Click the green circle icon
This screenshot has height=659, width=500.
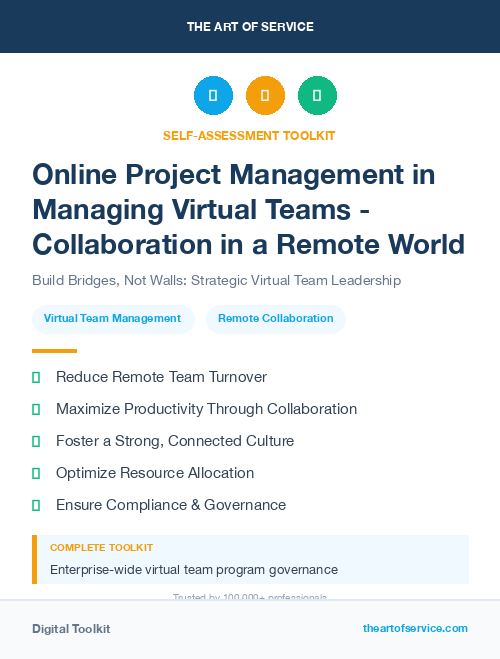pos(317,95)
